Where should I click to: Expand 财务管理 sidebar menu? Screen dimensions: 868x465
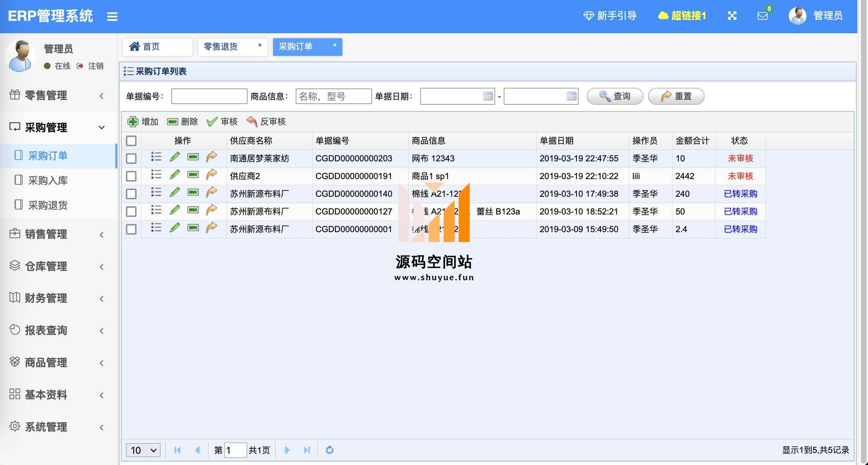58,298
